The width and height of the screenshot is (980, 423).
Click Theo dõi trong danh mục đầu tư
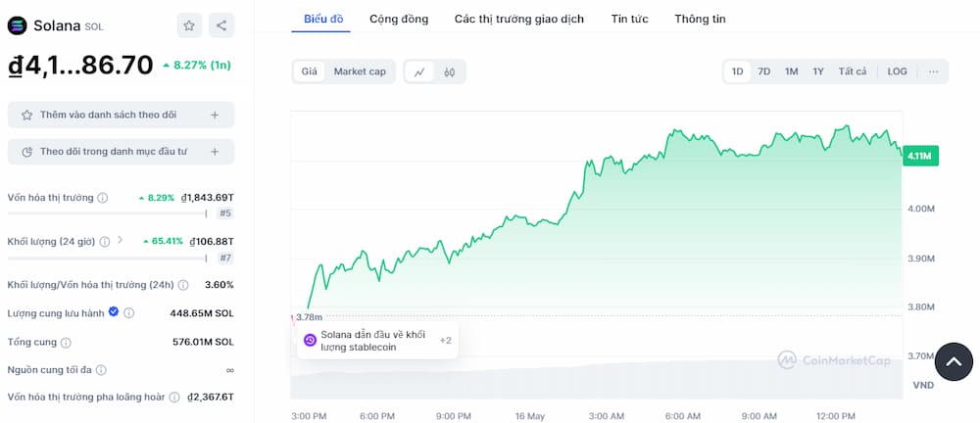point(121,152)
